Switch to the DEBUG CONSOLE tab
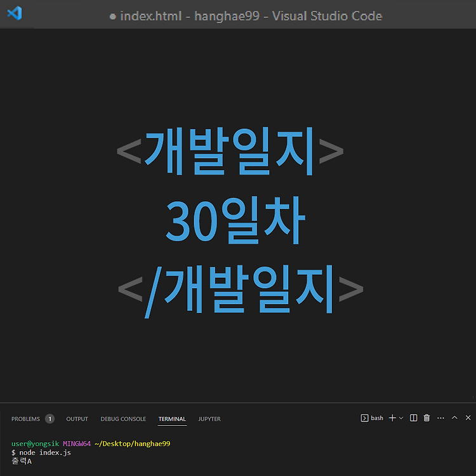 click(123, 419)
